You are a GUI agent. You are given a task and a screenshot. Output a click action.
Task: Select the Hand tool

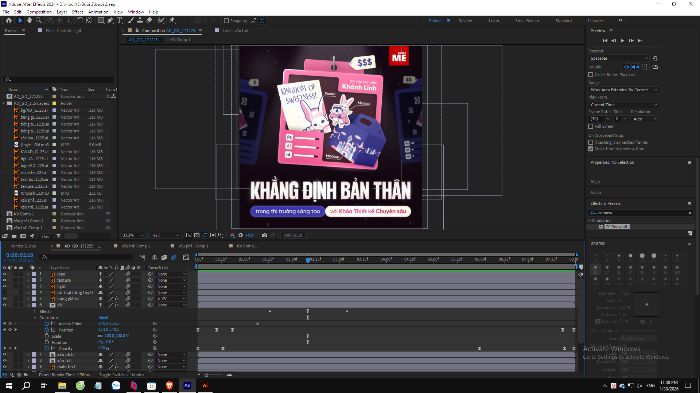(29, 21)
